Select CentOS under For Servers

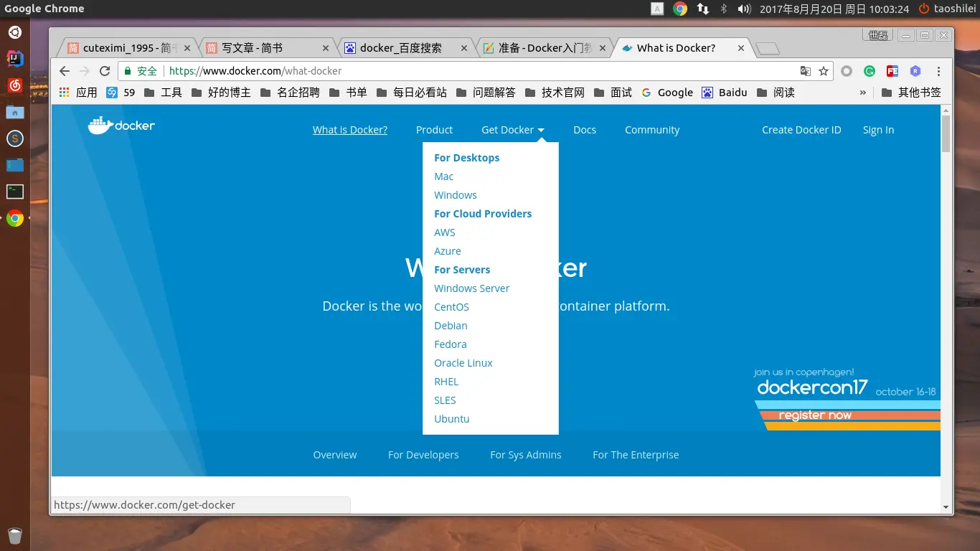click(451, 307)
